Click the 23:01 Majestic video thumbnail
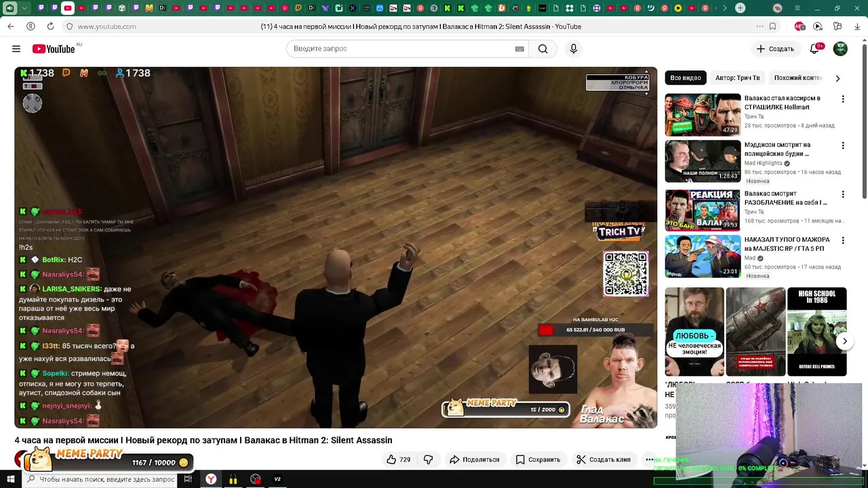 click(x=703, y=256)
